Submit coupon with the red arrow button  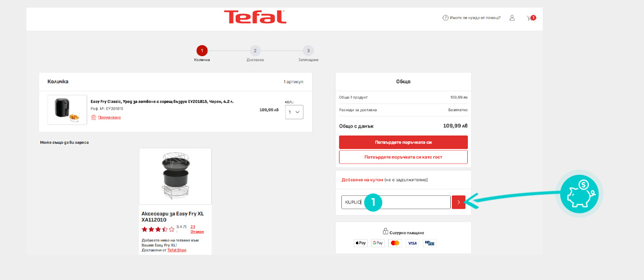coord(458,202)
